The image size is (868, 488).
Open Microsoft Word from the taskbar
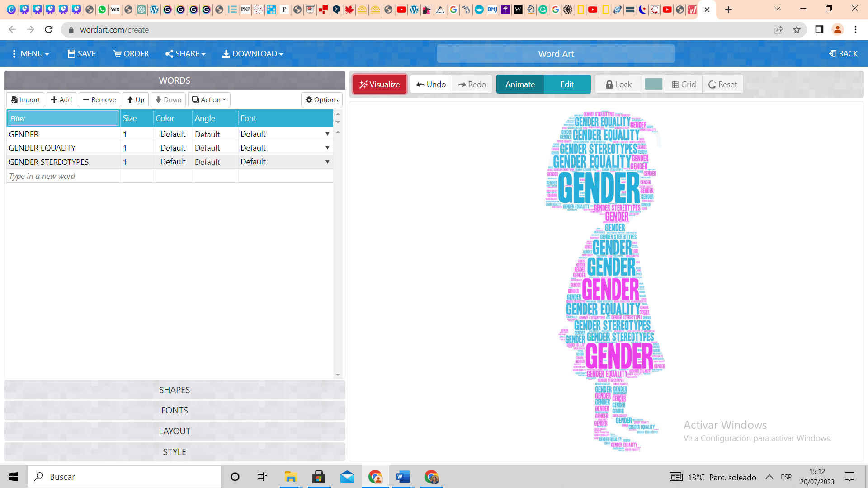[402, 477]
